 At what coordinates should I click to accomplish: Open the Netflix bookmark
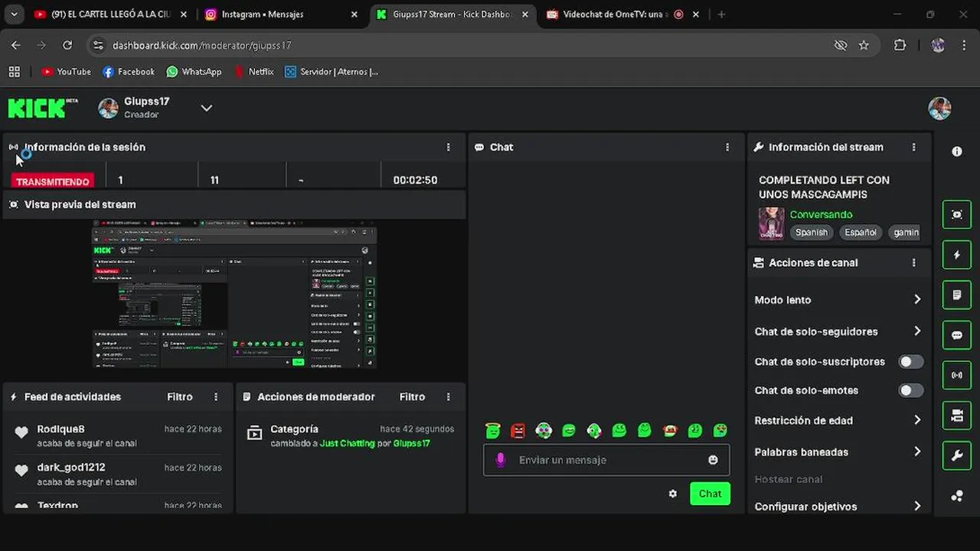tap(254, 71)
